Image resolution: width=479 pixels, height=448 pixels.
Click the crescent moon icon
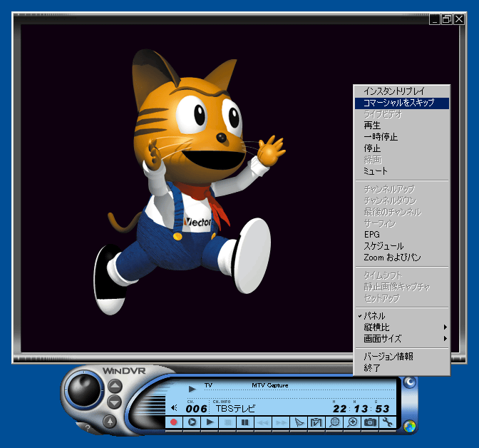(x=410, y=382)
